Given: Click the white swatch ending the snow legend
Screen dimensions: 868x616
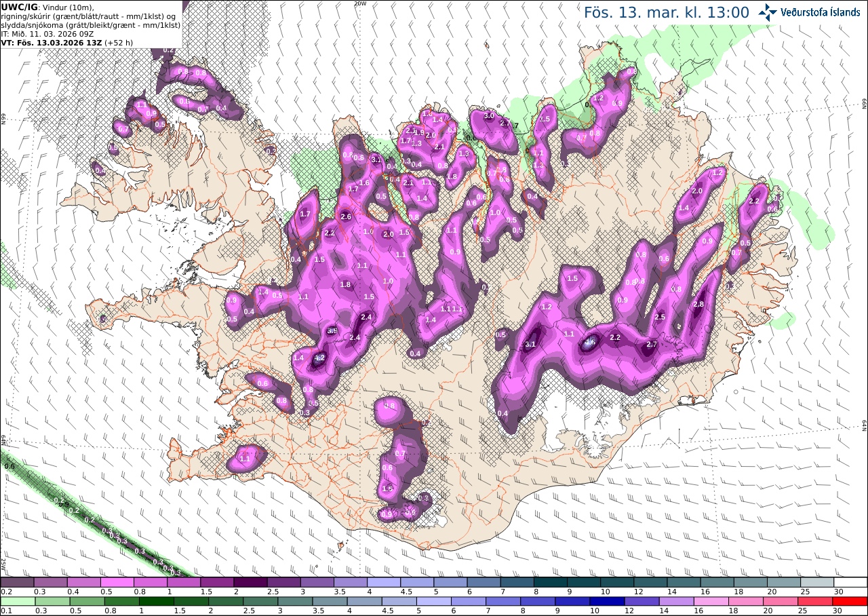Looking at the screenshot, I should click(850, 582).
